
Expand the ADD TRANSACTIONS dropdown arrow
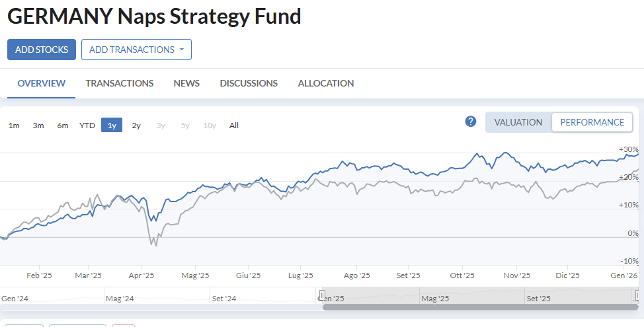(182, 50)
